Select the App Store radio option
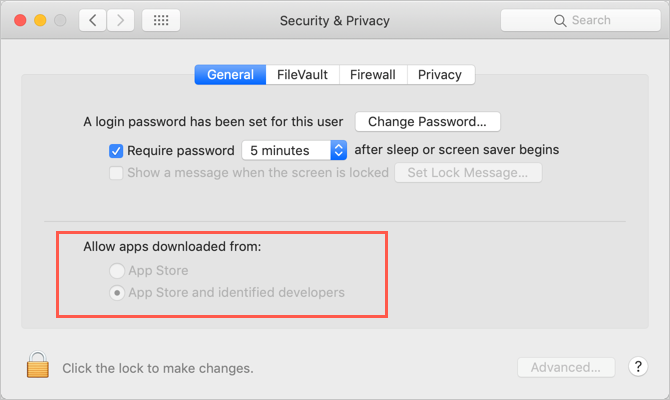 (x=118, y=270)
